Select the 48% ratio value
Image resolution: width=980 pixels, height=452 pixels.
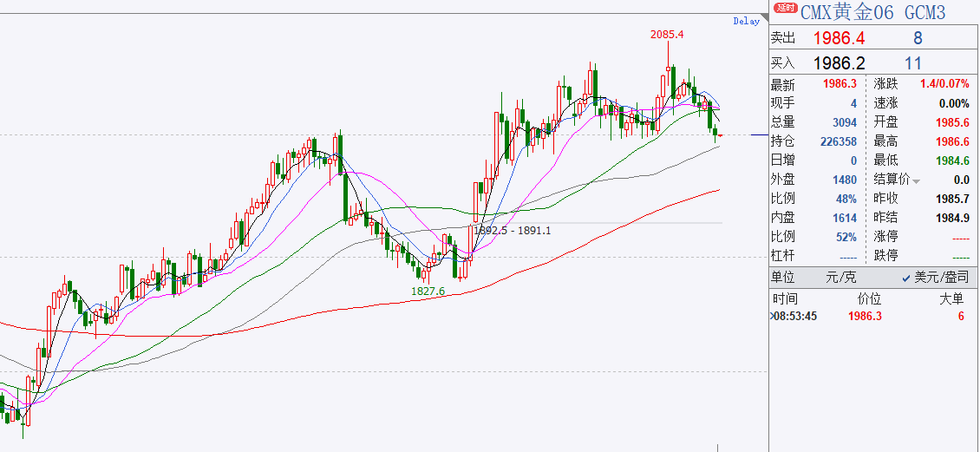click(x=846, y=200)
